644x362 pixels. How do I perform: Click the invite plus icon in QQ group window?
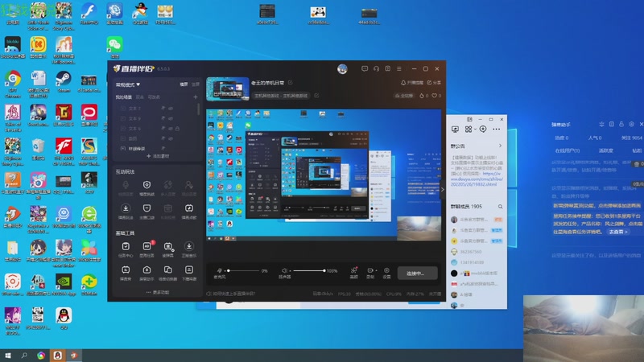(483, 130)
